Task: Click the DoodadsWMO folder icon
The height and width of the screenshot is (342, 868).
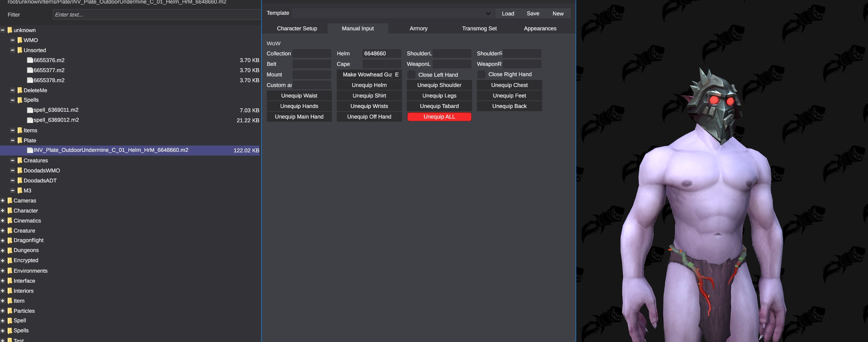Action: click(20, 171)
